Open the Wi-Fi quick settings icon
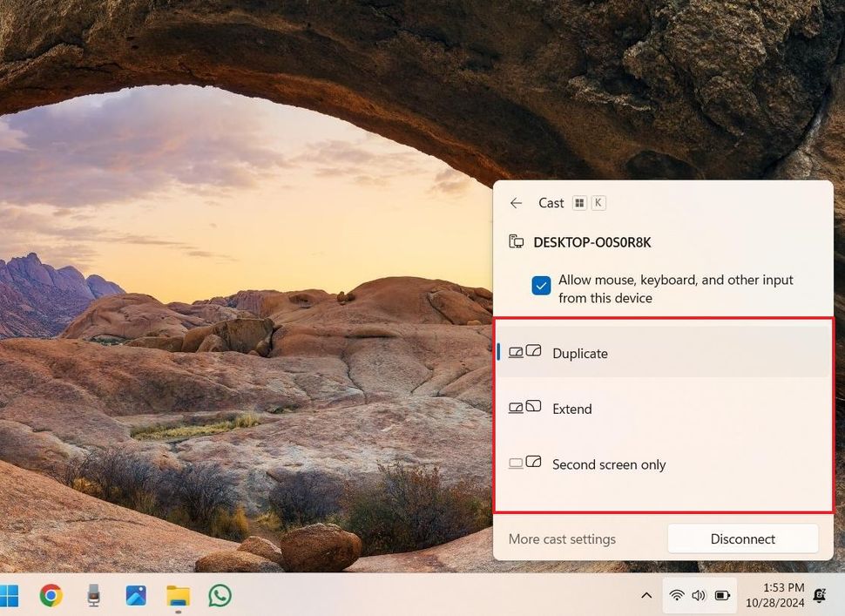The width and height of the screenshot is (845, 616). pos(677,595)
